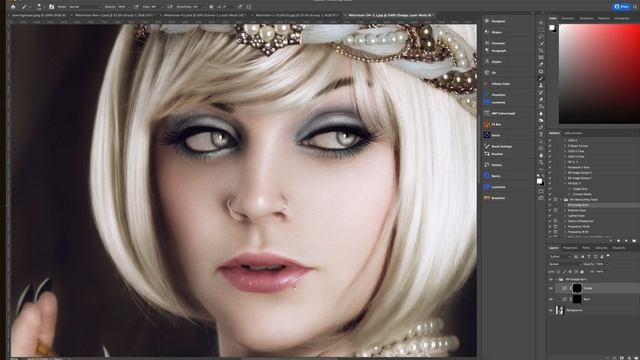Select the Eraser tool
Screen dimensions: 640x360
tap(541, 99)
